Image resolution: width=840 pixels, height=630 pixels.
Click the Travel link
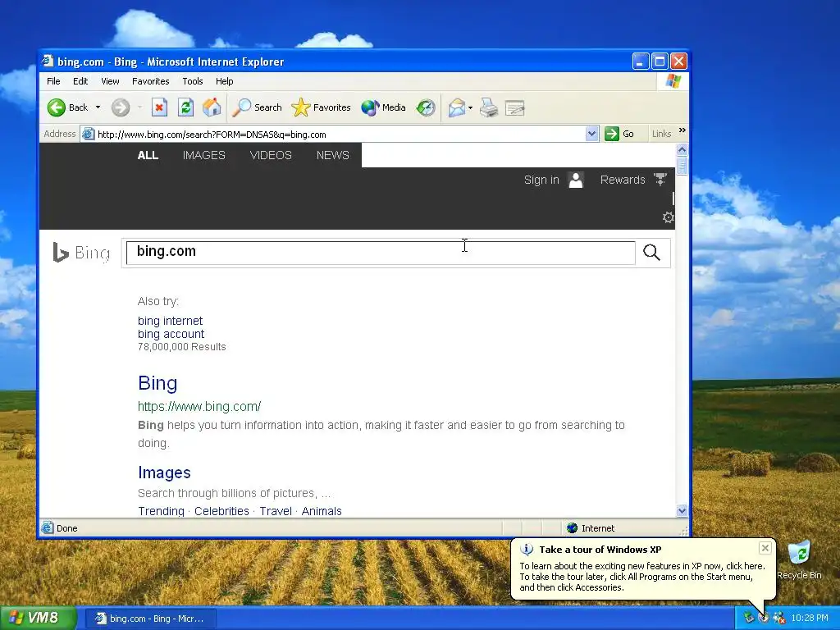(276, 511)
